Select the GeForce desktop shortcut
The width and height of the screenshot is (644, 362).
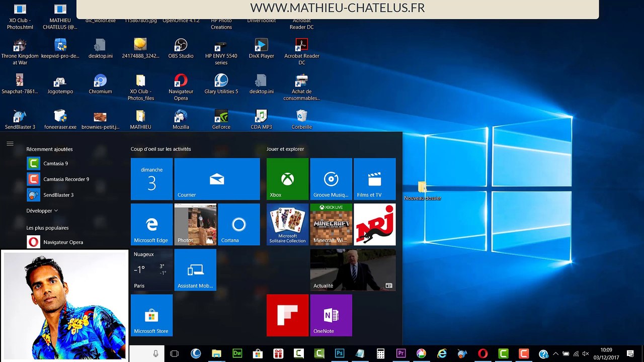point(221,120)
